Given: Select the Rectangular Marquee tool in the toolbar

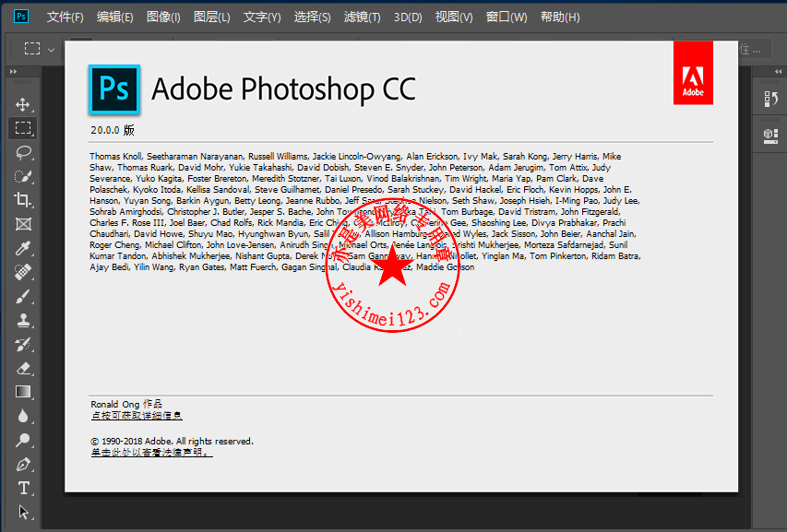Looking at the screenshot, I should click(x=22, y=128).
